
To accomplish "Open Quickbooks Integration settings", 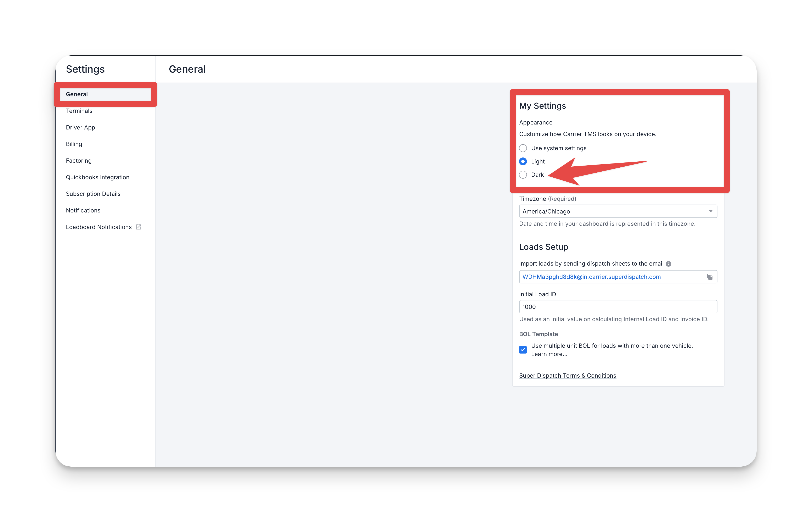I will coord(98,177).
